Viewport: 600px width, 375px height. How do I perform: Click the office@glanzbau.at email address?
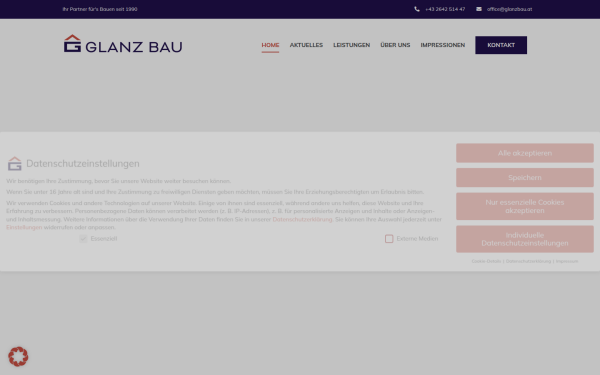point(509,9)
